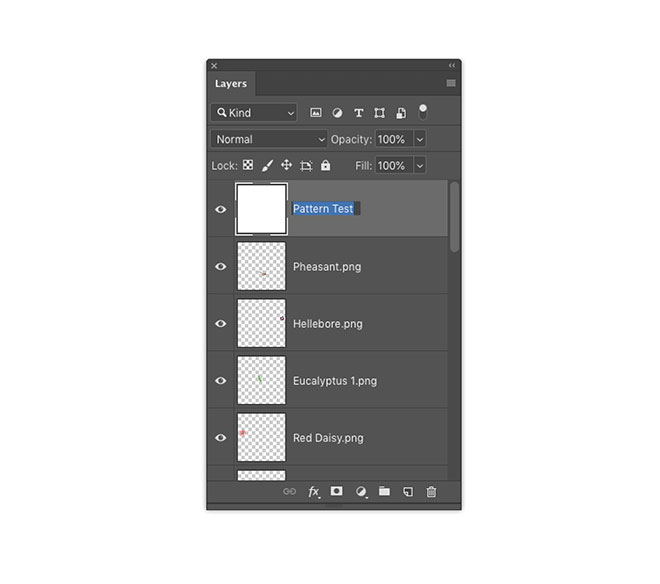Viewport: 660px width, 584px height.
Task: Lock transparent pixels icon
Action: [x=248, y=165]
